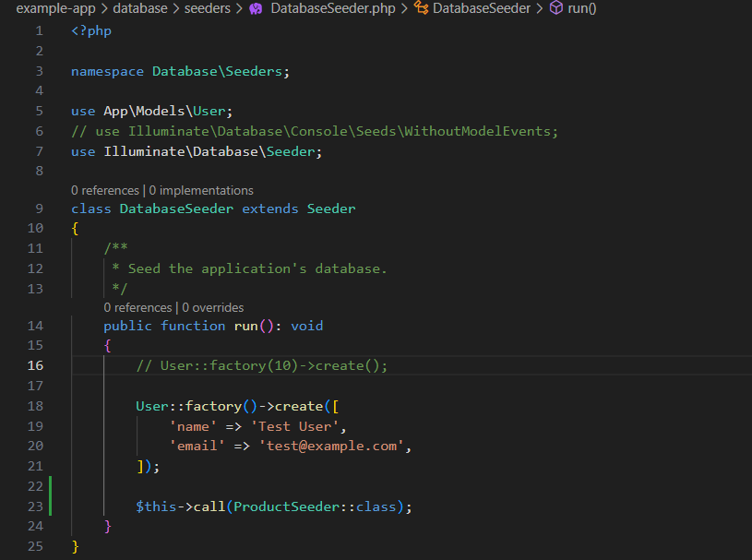The height and width of the screenshot is (560, 752).
Task: Click the 'test@example.com' string
Action: [x=331, y=446]
